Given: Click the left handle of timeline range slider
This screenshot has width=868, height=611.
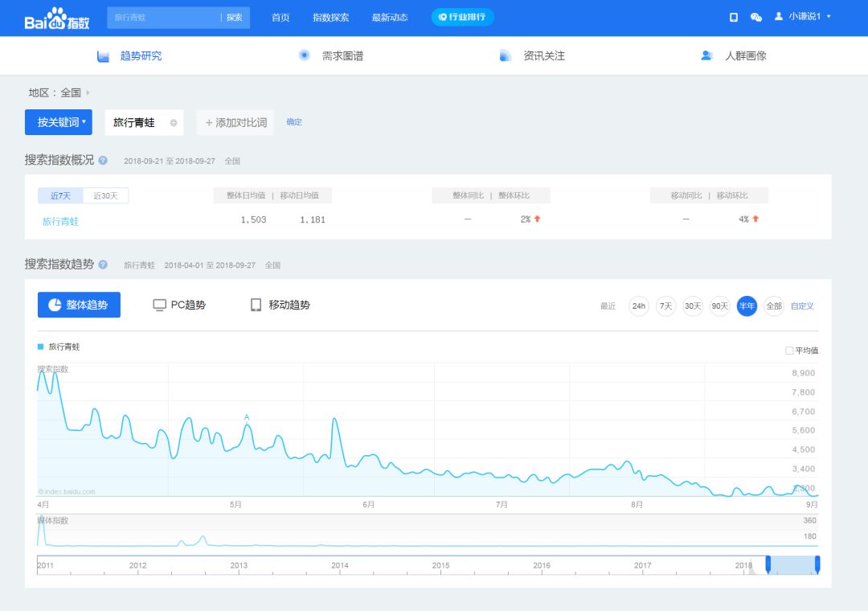Looking at the screenshot, I should click(768, 564).
